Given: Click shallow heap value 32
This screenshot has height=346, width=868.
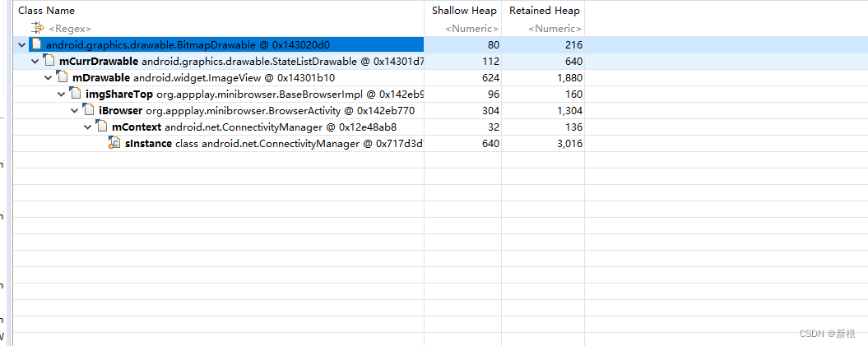Looking at the screenshot, I should (x=493, y=127).
